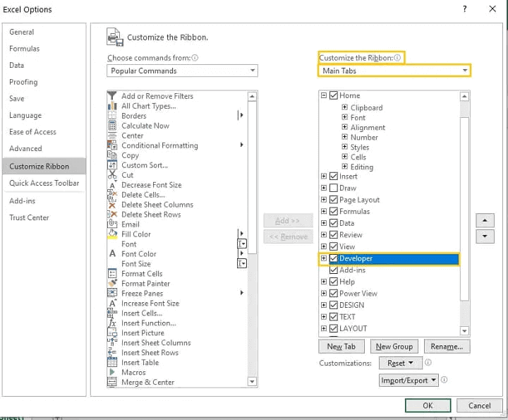Switch to the Proofing options category
This screenshot has height=420, width=508.
click(23, 82)
